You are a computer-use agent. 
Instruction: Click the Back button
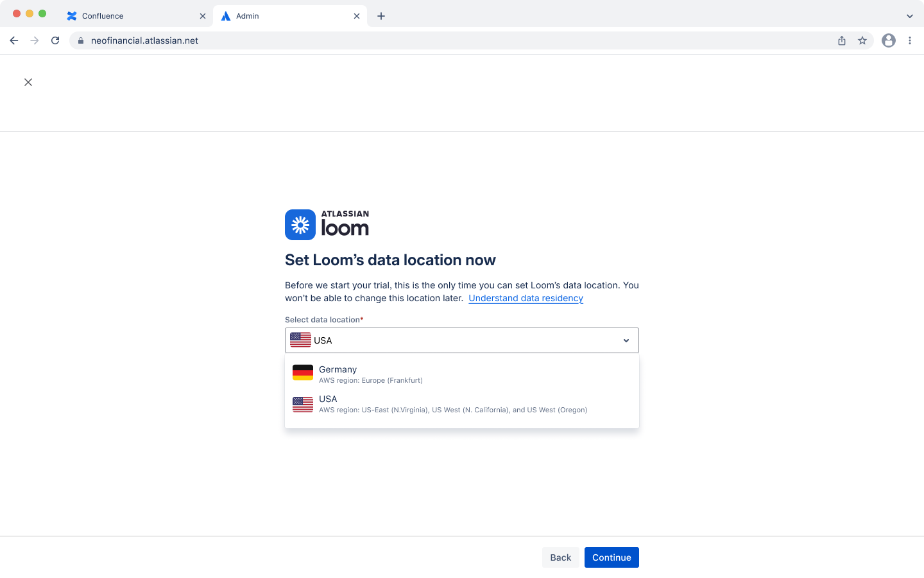tap(560, 557)
